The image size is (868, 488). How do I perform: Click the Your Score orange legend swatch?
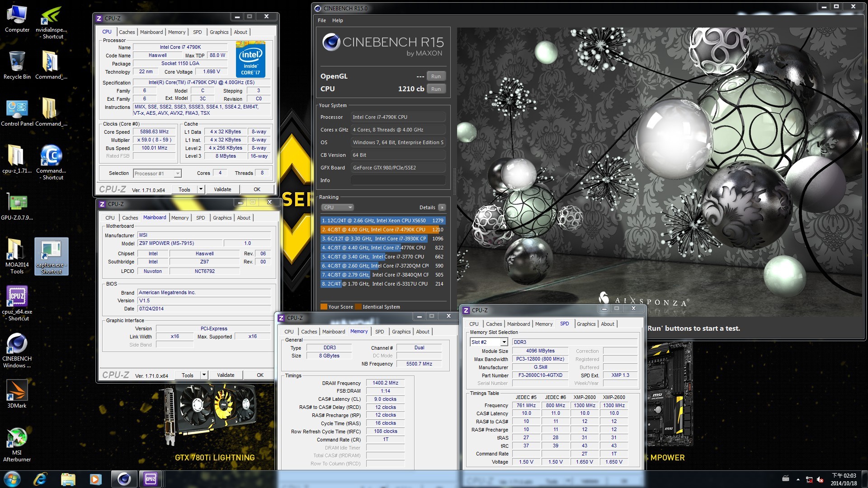(x=324, y=307)
